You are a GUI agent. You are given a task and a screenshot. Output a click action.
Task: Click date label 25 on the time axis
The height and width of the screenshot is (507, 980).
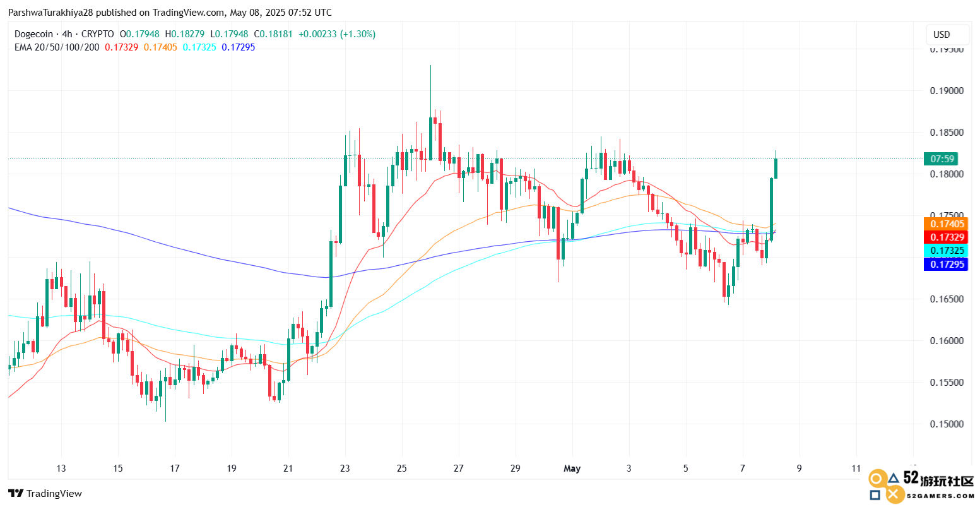(x=402, y=468)
